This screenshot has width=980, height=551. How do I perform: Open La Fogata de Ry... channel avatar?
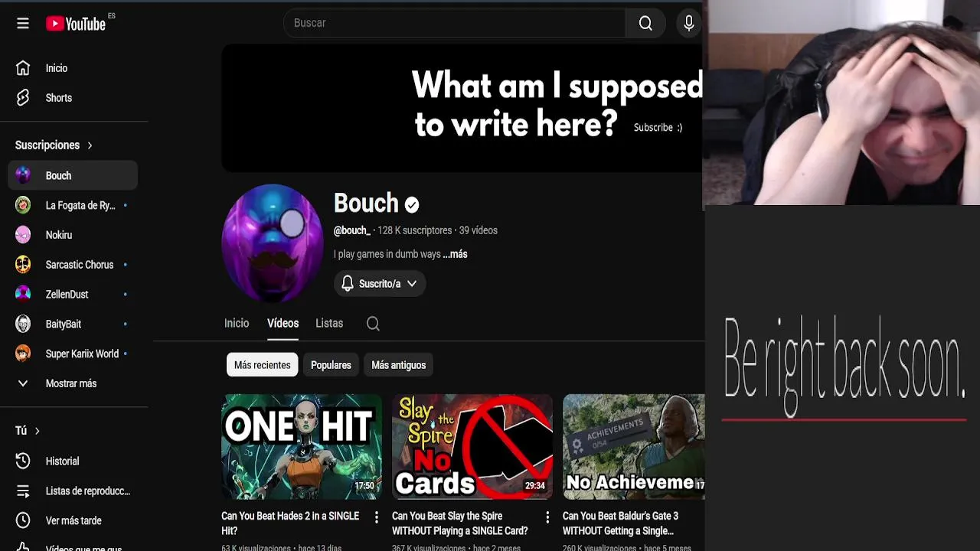[23, 205]
